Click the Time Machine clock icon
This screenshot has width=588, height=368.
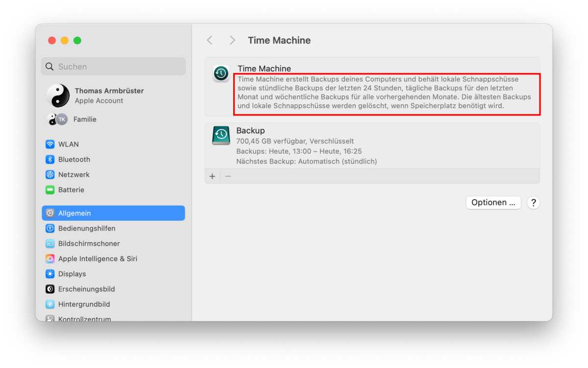tap(221, 73)
